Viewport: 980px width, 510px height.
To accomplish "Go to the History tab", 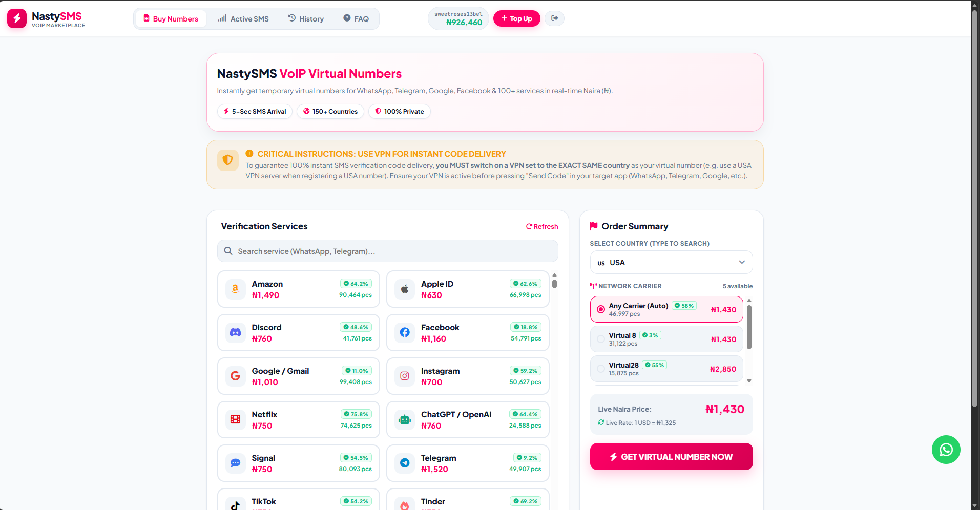I will pyautogui.click(x=306, y=19).
